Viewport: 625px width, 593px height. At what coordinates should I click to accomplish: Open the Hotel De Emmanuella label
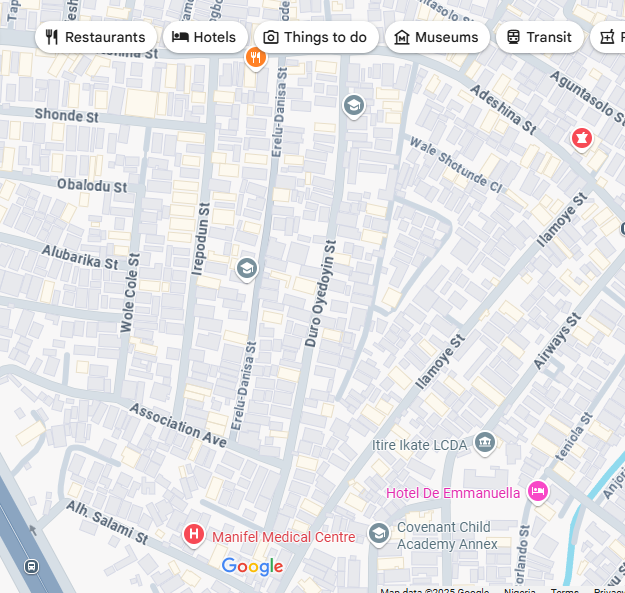(x=453, y=493)
